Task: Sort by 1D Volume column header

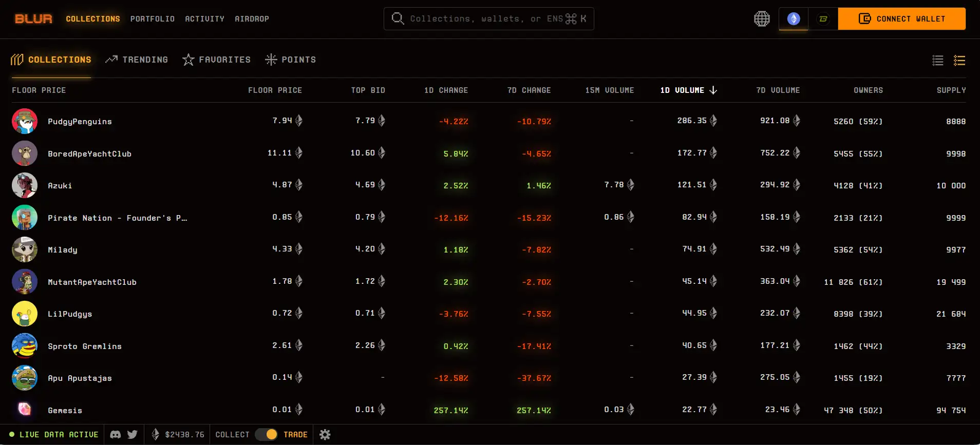Action: [x=688, y=90]
